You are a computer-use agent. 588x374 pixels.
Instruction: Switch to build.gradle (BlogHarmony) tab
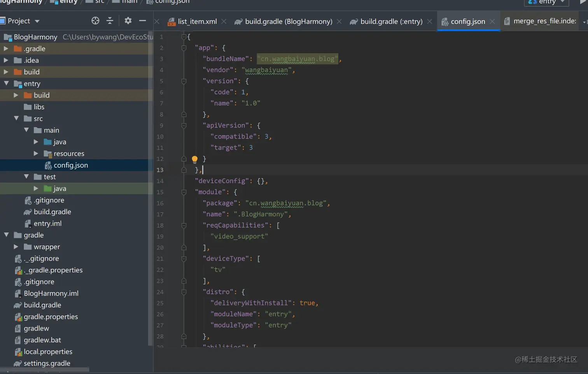(288, 21)
